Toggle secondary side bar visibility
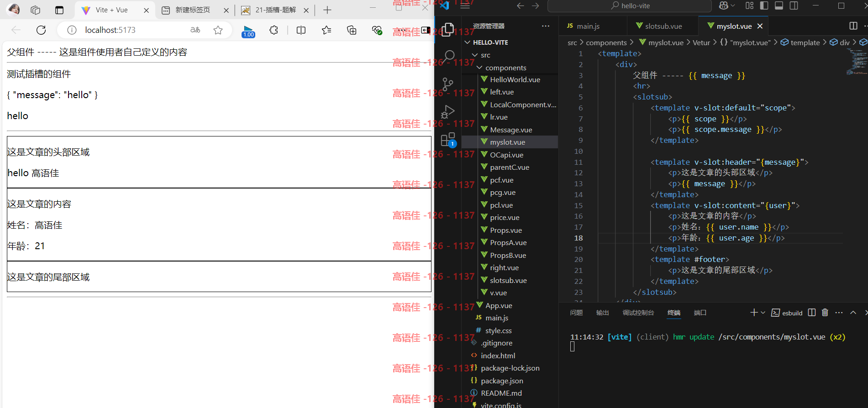Image resolution: width=868 pixels, height=408 pixels. click(794, 5)
